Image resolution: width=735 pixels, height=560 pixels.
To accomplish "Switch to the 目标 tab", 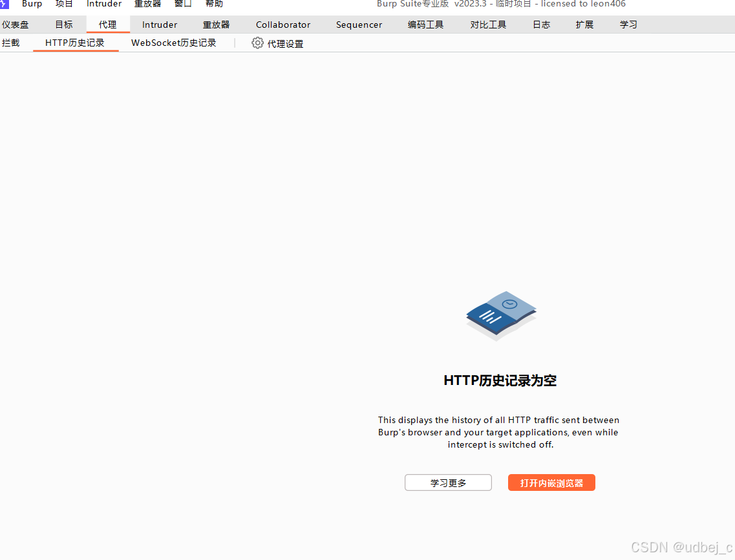I will (64, 25).
